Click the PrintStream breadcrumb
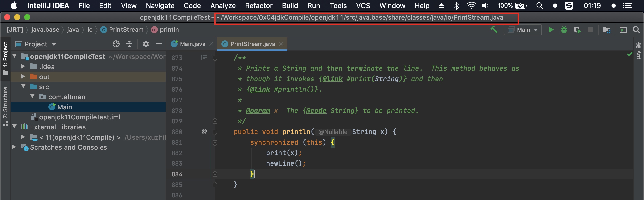Image resolution: width=644 pixels, height=200 pixels. coord(122,30)
